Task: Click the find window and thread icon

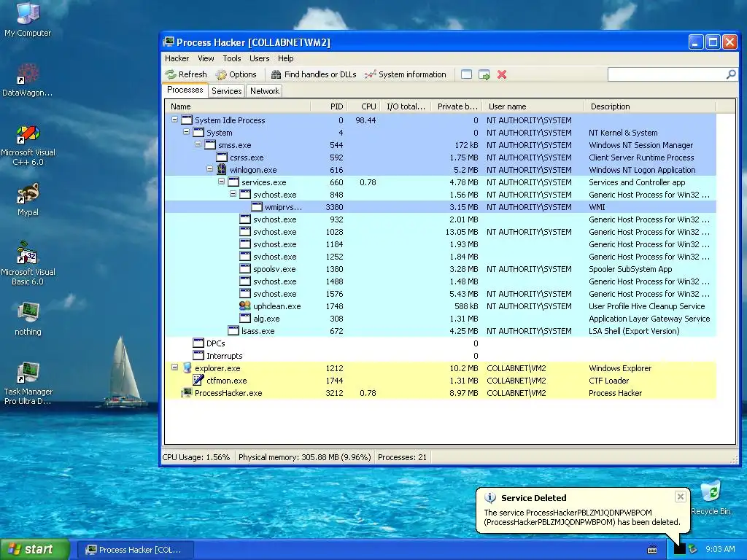Action: tap(484, 74)
